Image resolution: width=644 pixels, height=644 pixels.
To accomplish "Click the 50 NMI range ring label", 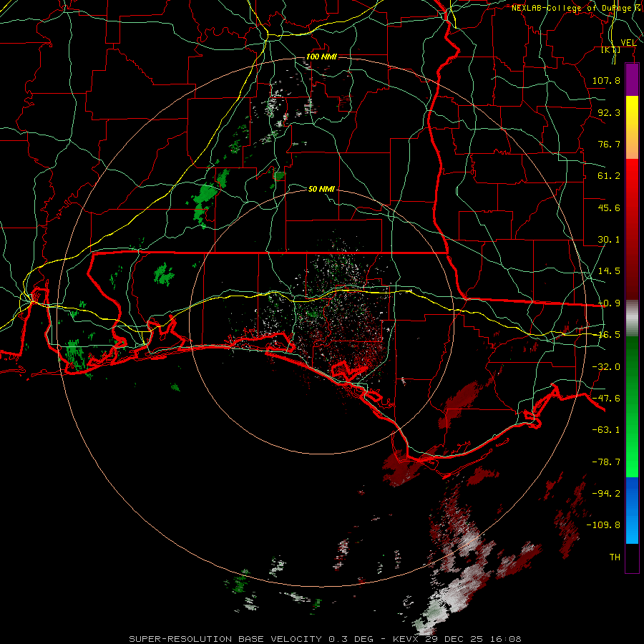I will (x=321, y=189).
